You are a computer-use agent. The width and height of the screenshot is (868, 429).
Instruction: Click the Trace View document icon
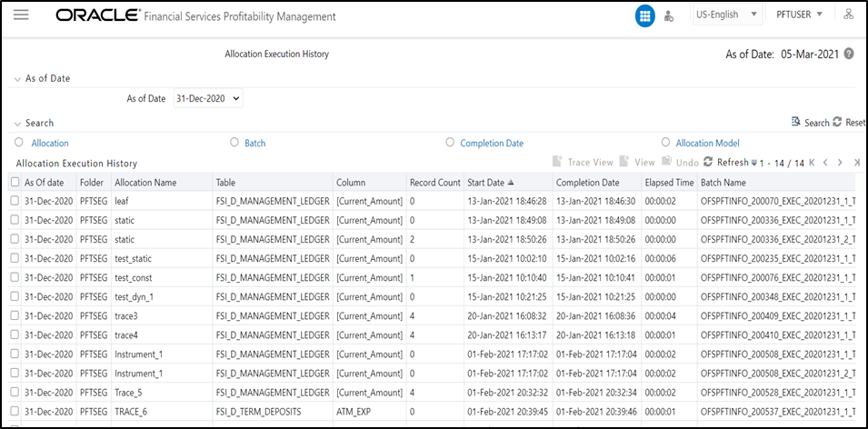tap(558, 162)
